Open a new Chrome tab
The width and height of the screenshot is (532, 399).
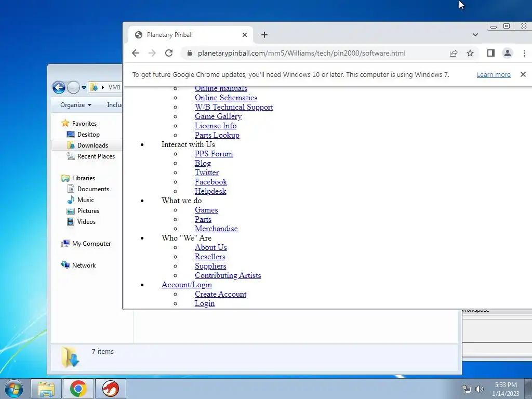264,35
